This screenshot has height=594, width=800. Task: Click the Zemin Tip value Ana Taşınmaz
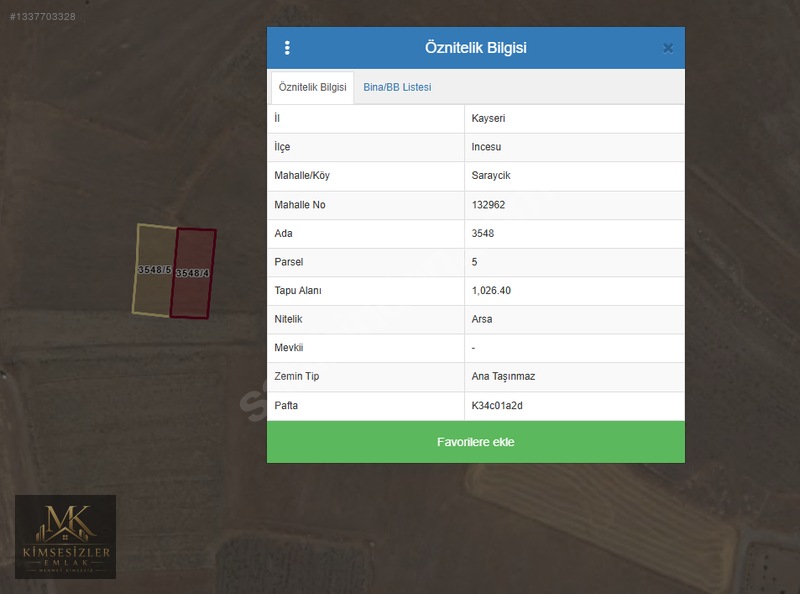coord(503,377)
